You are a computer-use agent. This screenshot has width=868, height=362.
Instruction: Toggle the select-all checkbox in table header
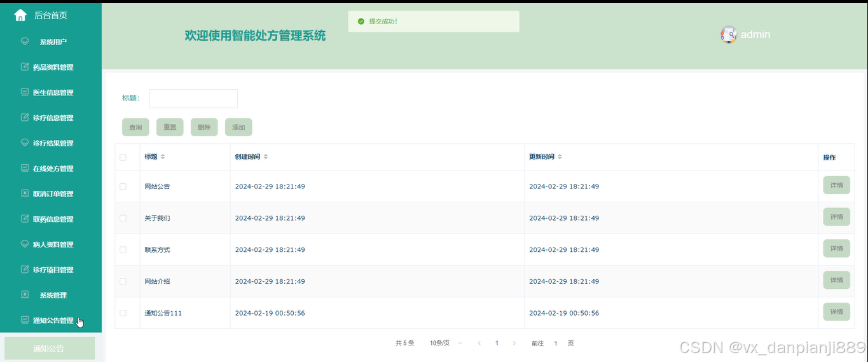coord(123,158)
